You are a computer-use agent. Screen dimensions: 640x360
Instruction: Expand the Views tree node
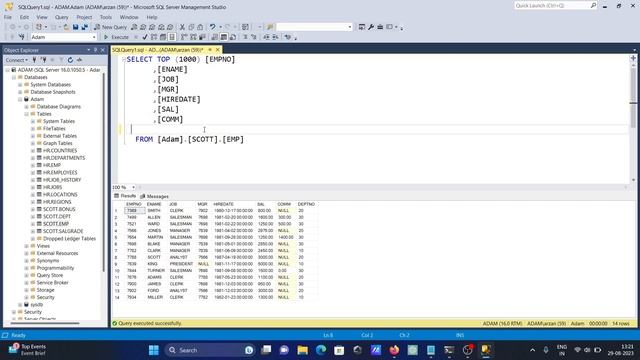(27, 246)
